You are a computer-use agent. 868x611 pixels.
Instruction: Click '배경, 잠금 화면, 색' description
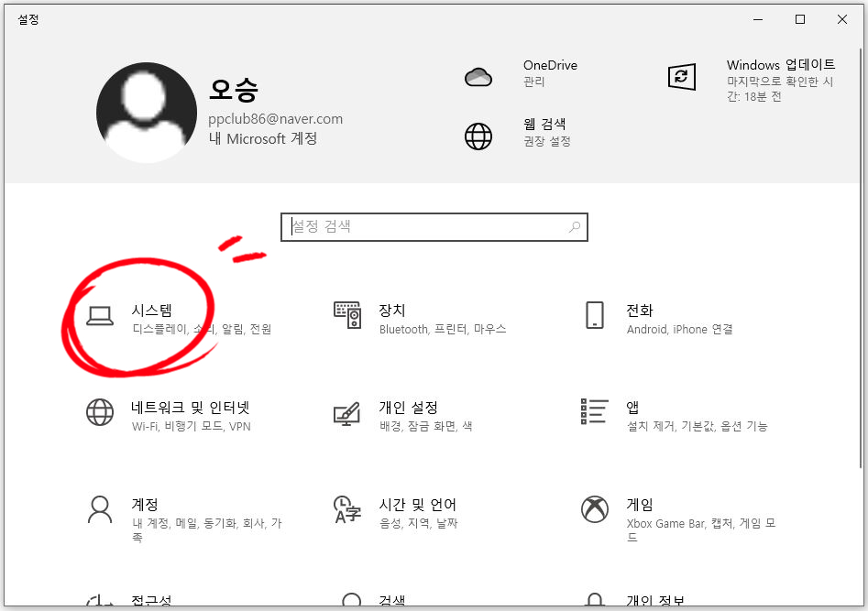tap(425, 426)
